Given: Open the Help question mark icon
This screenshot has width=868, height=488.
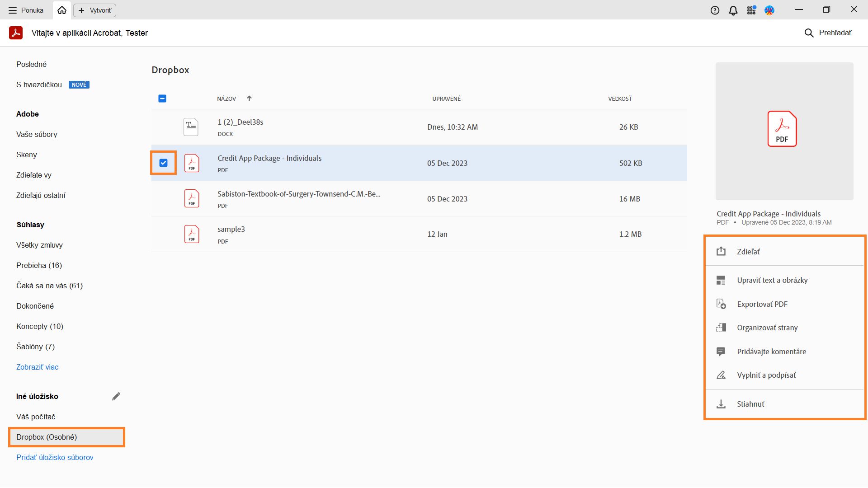Looking at the screenshot, I should tap(715, 10).
